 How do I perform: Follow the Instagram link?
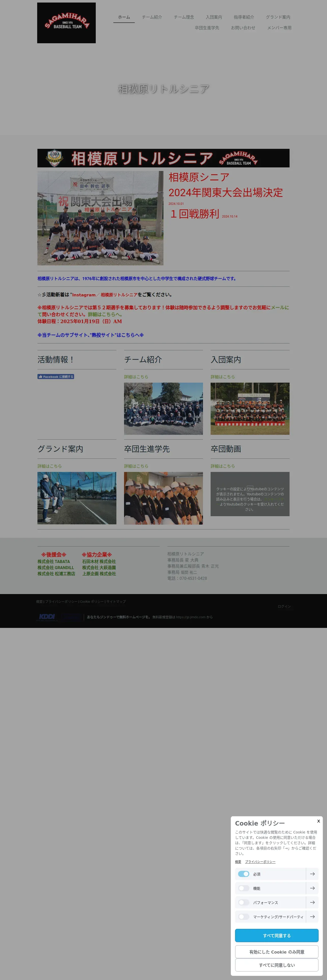tap(84, 295)
